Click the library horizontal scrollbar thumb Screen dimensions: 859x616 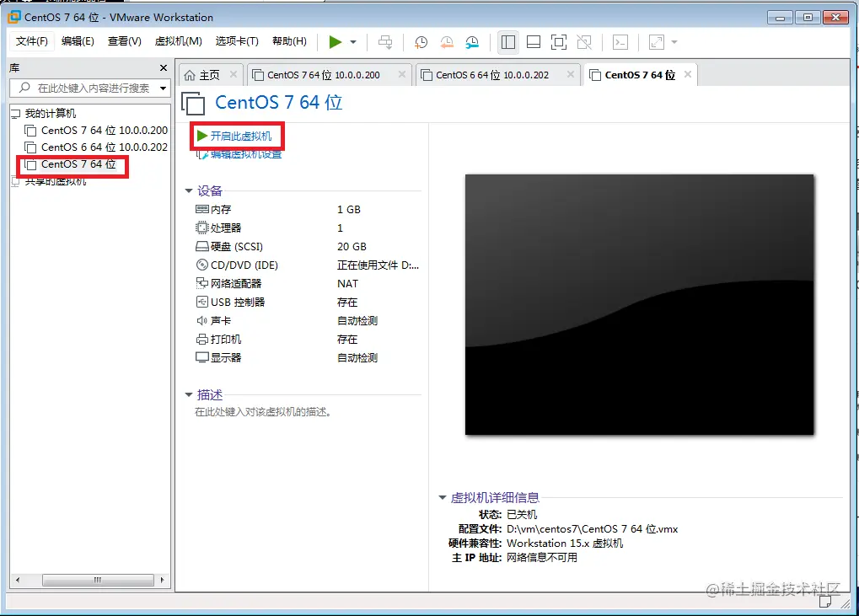(98, 580)
